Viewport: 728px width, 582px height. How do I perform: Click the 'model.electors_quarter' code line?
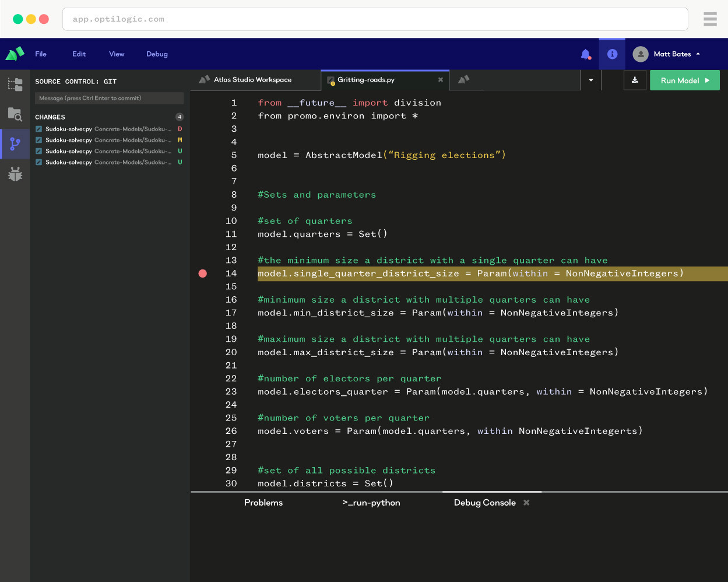pos(483,391)
